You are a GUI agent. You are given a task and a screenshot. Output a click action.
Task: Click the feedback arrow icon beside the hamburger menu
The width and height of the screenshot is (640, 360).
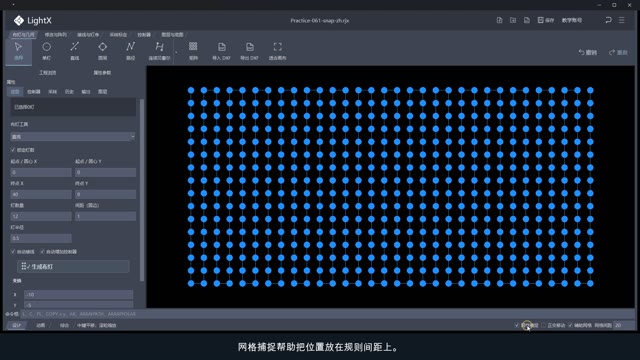click(x=608, y=20)
